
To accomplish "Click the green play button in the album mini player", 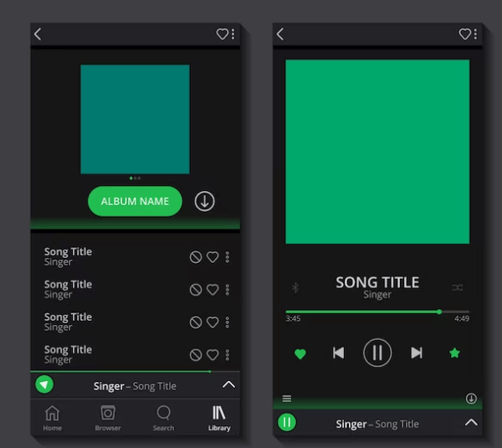I will (44, 384).
